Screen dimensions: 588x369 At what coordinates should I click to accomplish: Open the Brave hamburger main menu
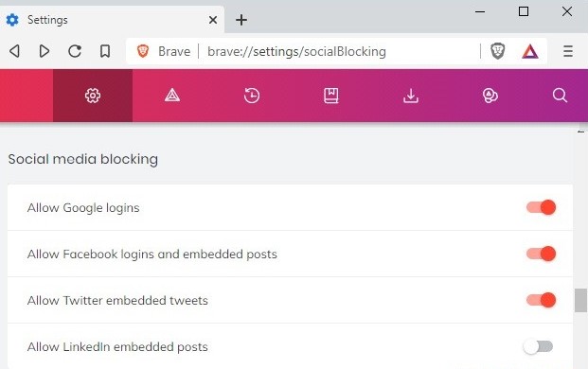coord(568,51)
